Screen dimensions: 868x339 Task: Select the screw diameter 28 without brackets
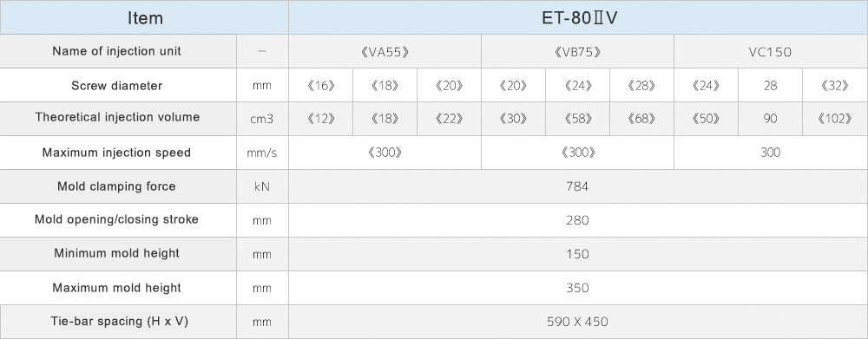coord(770,86)
